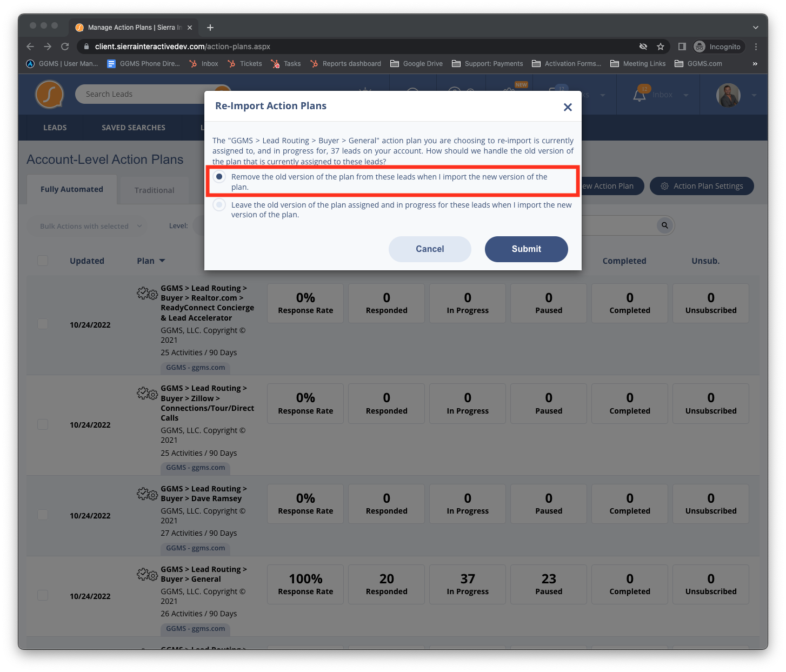Check the Dave Ramsey plan row checkbox
This screenshot has width=786, height=672.
point(43,515)
